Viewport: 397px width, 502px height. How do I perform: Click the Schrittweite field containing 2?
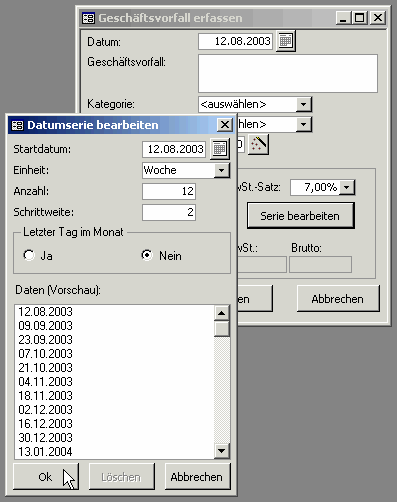click(x=169, y=212)
